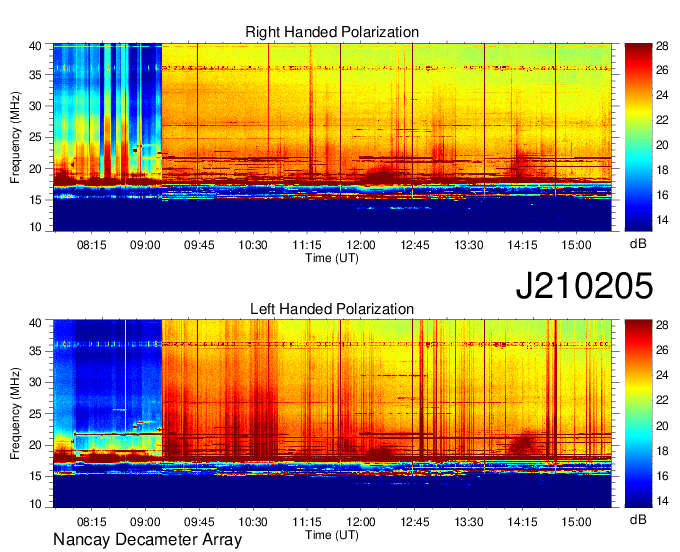680x552 pixels.
Task: Click 14 dB label on Left Handed color bar
Action: [662, 501]
